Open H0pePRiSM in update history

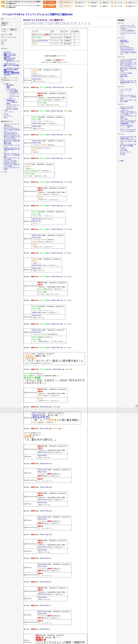(123, 74)
